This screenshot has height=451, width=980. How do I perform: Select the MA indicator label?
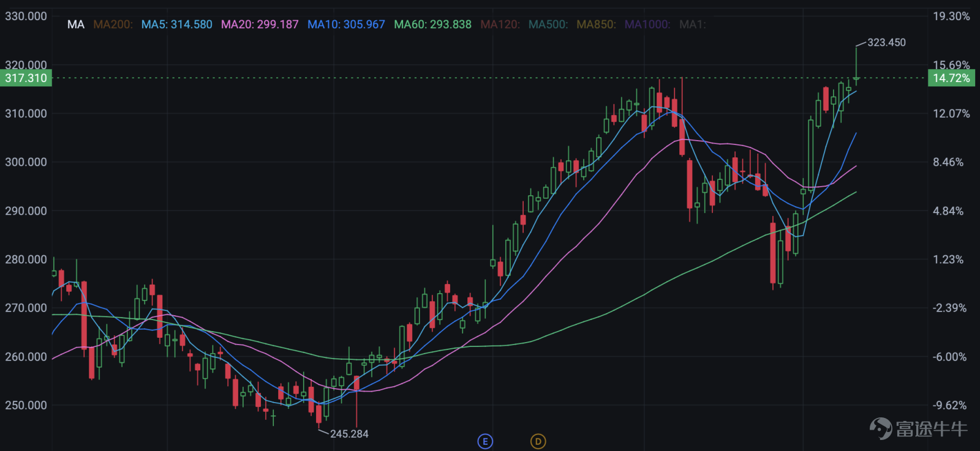(x=76, y=24)
